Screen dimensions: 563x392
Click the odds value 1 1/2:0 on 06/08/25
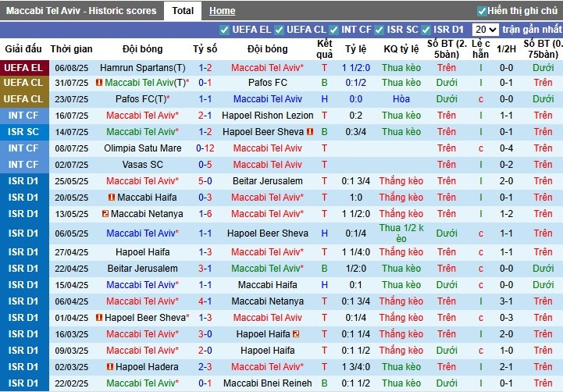coord(356,68)
